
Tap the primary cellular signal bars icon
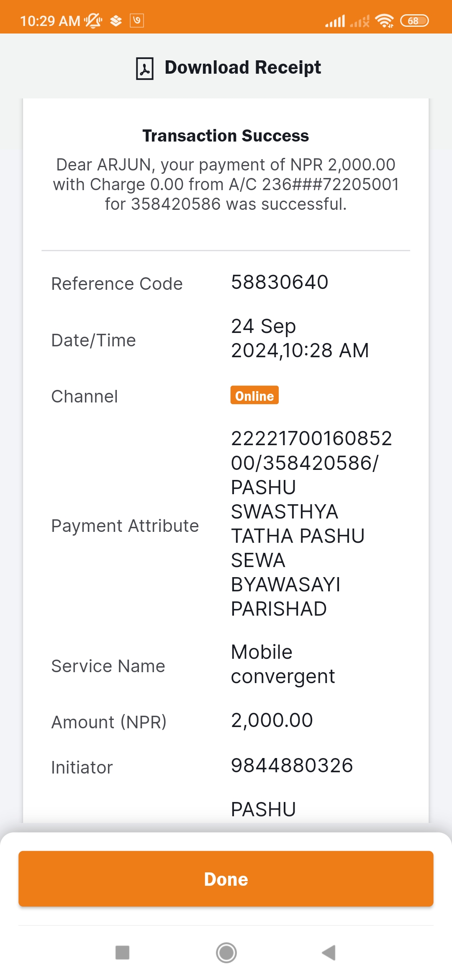click(335, 21)
